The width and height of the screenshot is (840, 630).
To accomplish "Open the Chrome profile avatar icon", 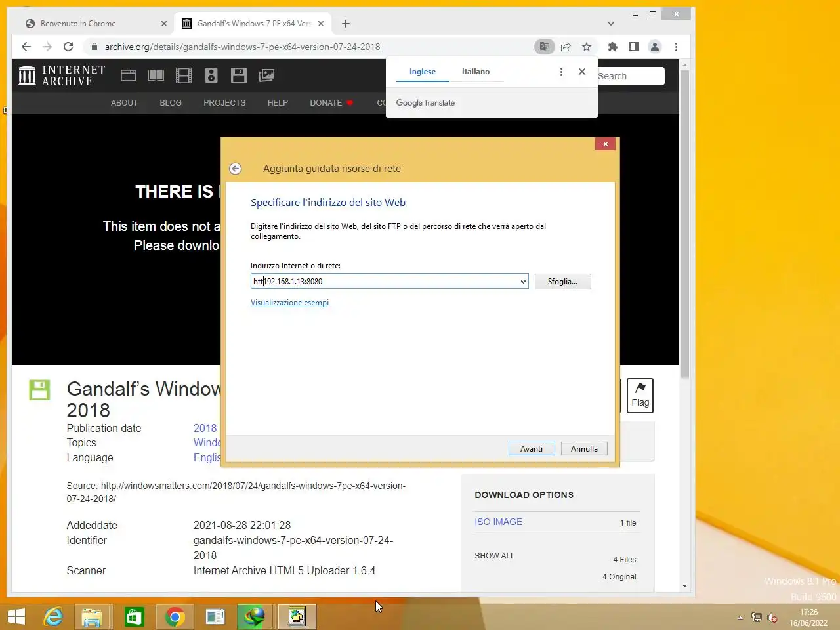I will (655, 47).
